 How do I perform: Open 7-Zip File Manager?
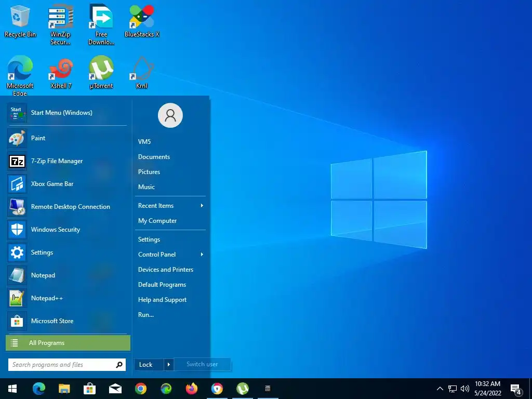point(67,161)
